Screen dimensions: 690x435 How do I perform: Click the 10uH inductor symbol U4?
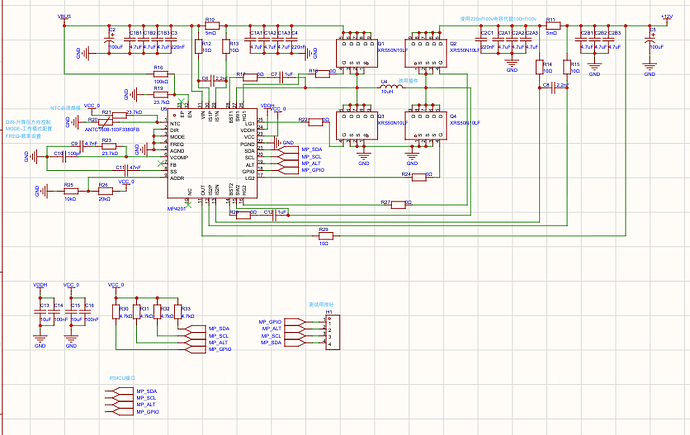(392, 88)
